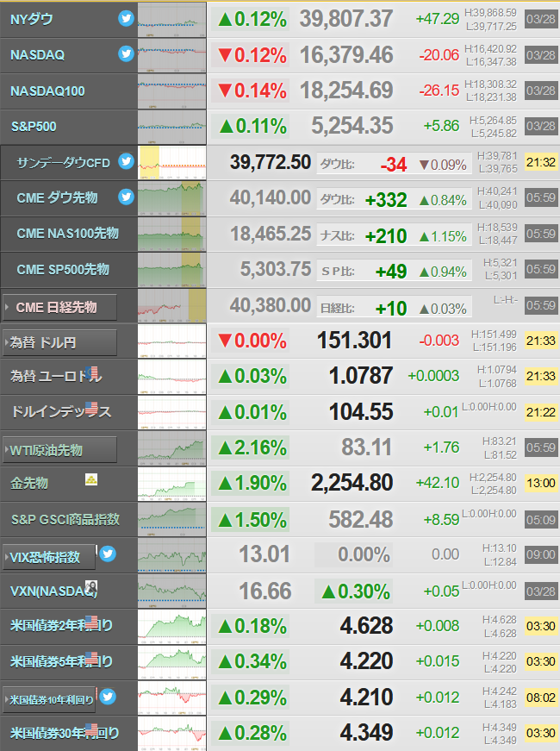Open the CME 日経先物 mini chart
This screenshot has width=560, height=751.
click(171, 305)
